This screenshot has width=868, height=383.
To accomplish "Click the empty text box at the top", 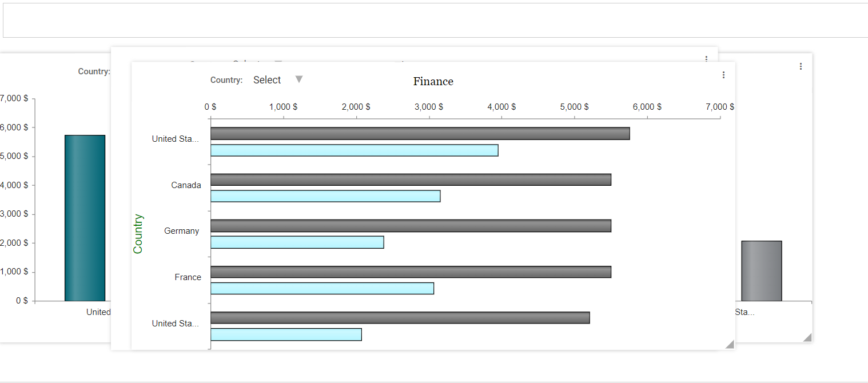I will point(435,21).
